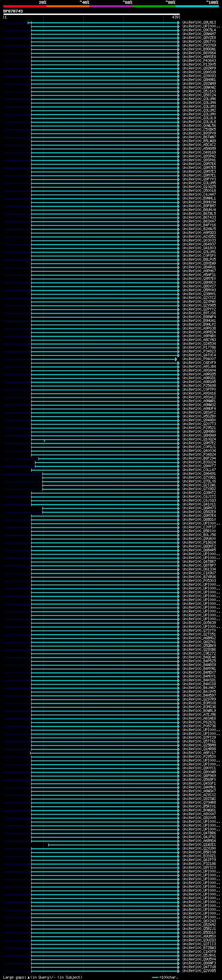Select hit label UniRef100_Q39093

click(199, 76)
